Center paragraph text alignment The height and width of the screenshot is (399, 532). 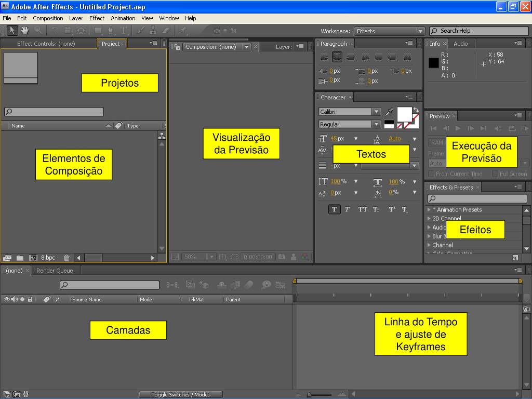click(x=337, y=57)
